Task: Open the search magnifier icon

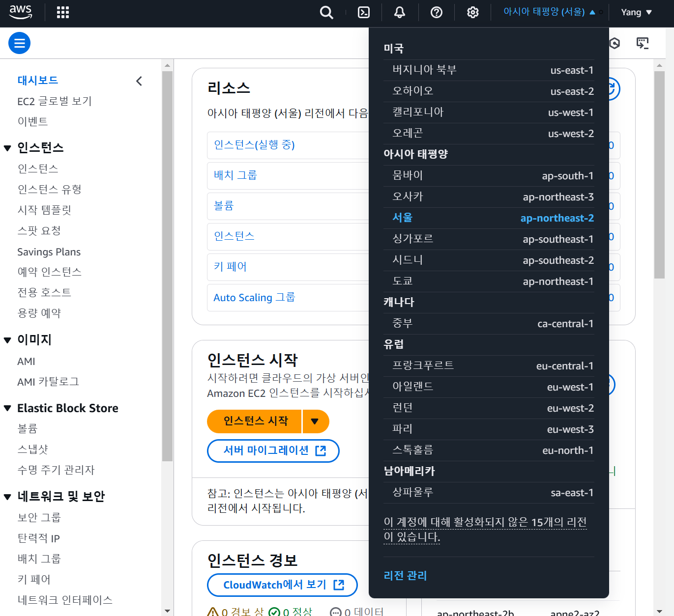Action: (326, 12)
